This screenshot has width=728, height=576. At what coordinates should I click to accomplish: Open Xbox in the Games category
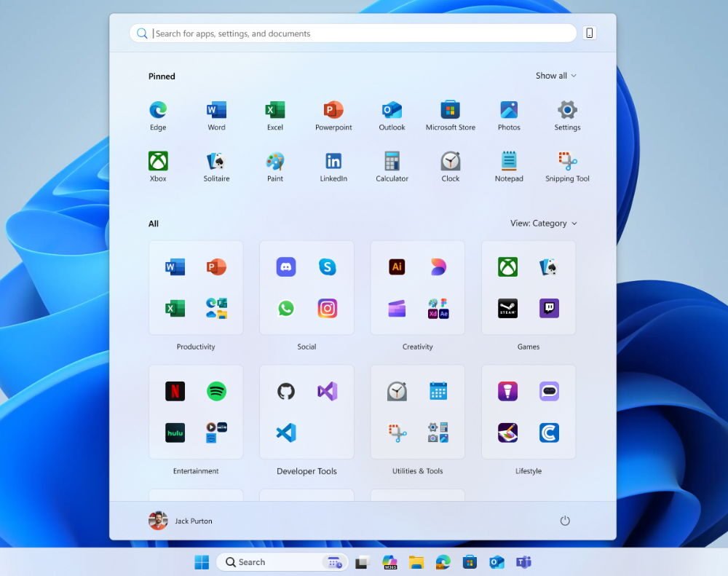pos(508,267)
